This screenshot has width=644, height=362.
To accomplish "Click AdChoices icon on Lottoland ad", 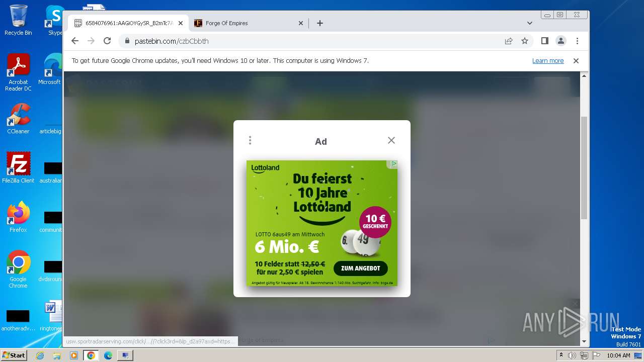I will (393, 164).
